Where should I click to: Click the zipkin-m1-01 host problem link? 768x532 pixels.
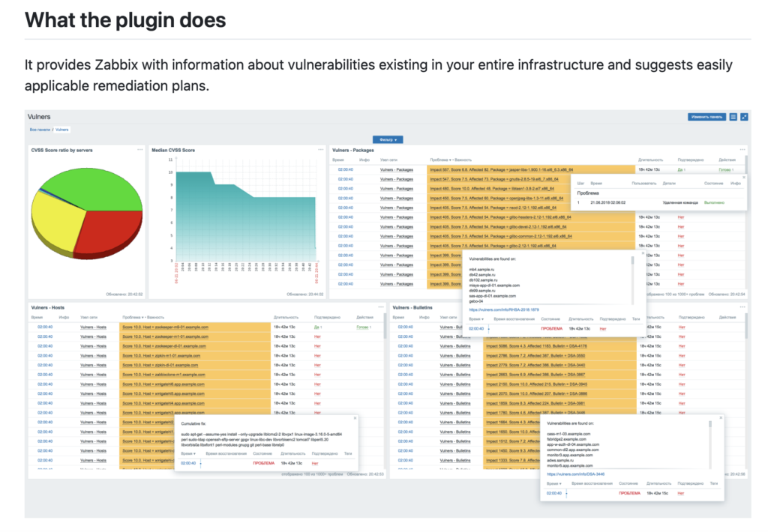pos(161,356)
